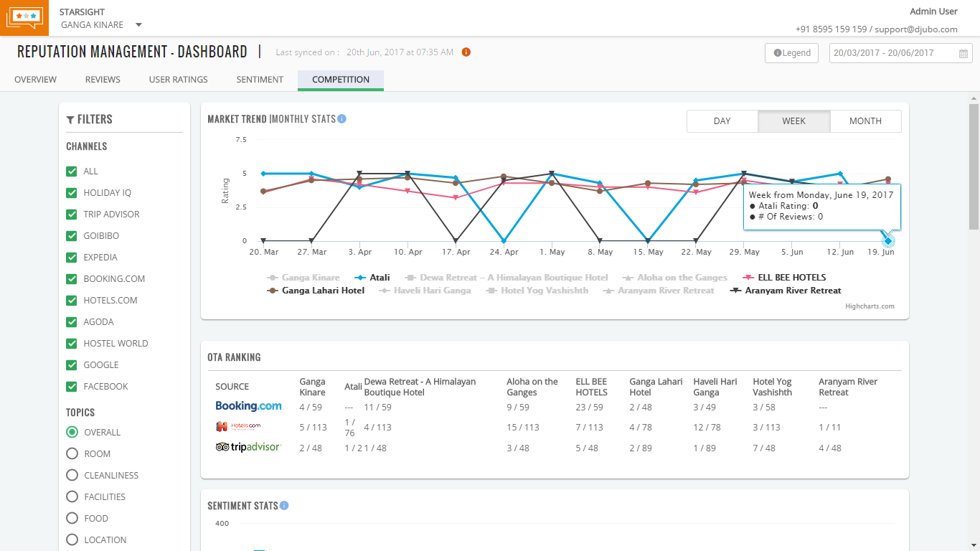Toggle the Hostel World channel checkbox
The height and width of the screenshot is (551, 980).
[72, 344]
